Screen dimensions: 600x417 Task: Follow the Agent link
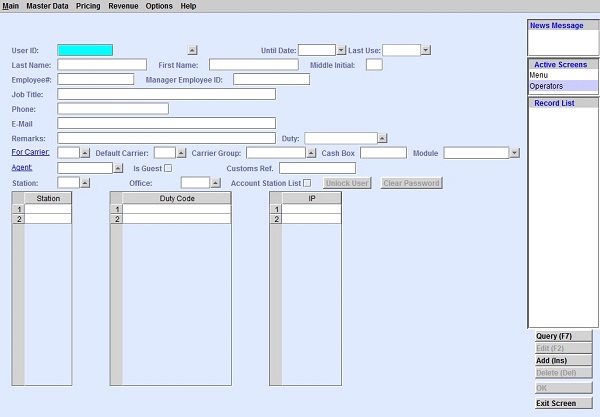(x=22, y=168)
